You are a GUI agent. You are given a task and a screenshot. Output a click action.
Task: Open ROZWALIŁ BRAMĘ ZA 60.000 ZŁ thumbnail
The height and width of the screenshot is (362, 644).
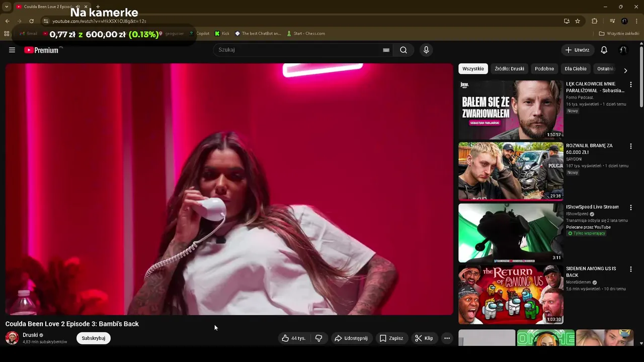click(x=511, y=171)
